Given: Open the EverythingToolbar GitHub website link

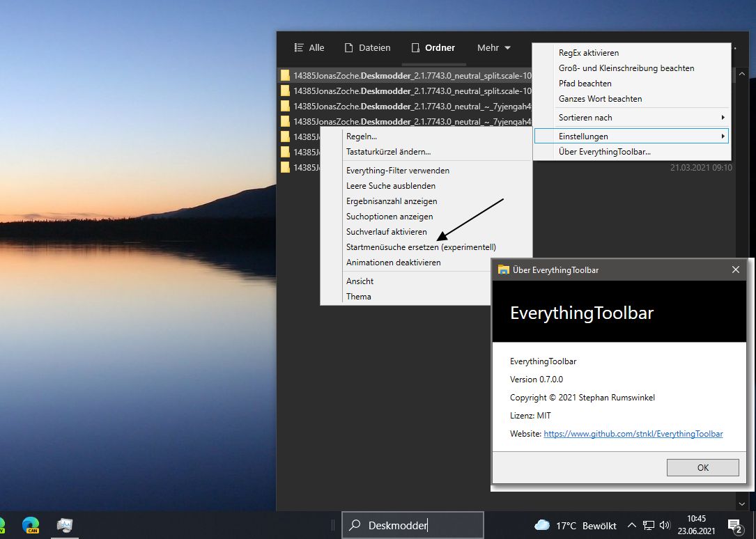Looking at the screenshot, I should 633,434.
